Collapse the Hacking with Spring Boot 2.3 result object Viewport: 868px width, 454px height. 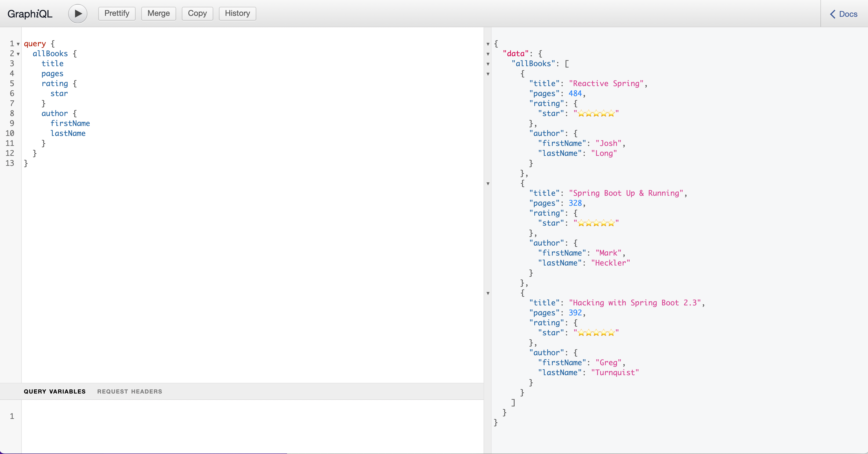tap(488, 294)
